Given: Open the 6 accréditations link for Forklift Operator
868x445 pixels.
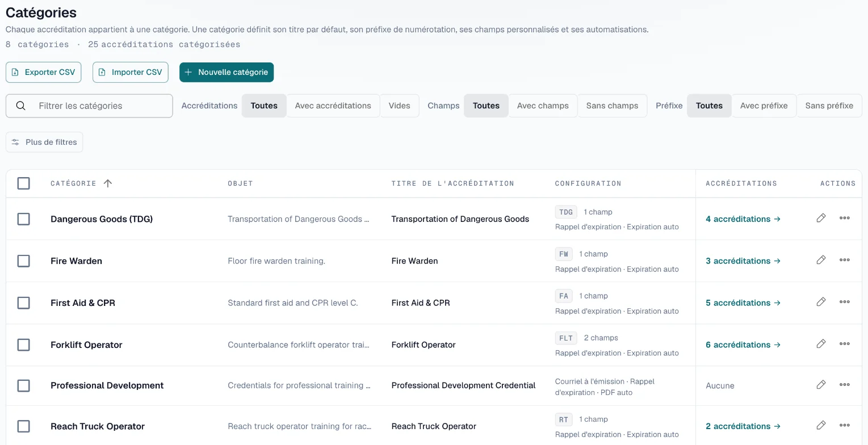Looking at the screenshot, I should 743,345.
